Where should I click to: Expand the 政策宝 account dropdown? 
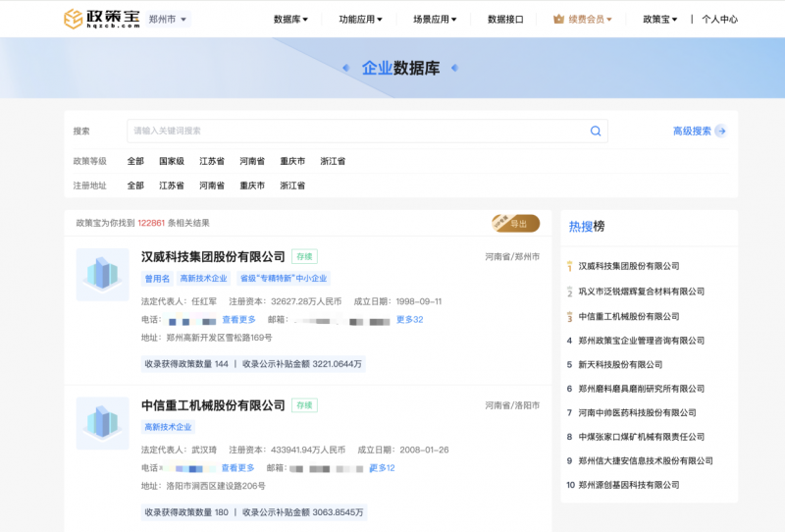[x=659, y=19]
